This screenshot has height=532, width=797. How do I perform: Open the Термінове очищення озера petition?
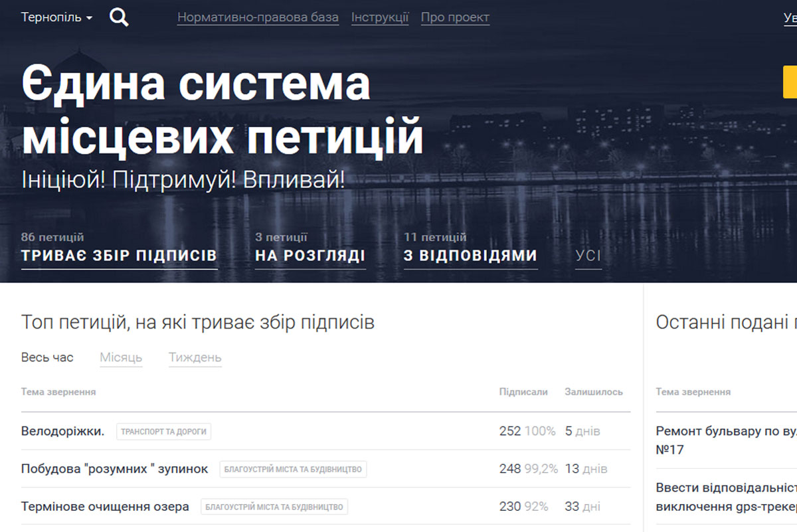[105, 507]
